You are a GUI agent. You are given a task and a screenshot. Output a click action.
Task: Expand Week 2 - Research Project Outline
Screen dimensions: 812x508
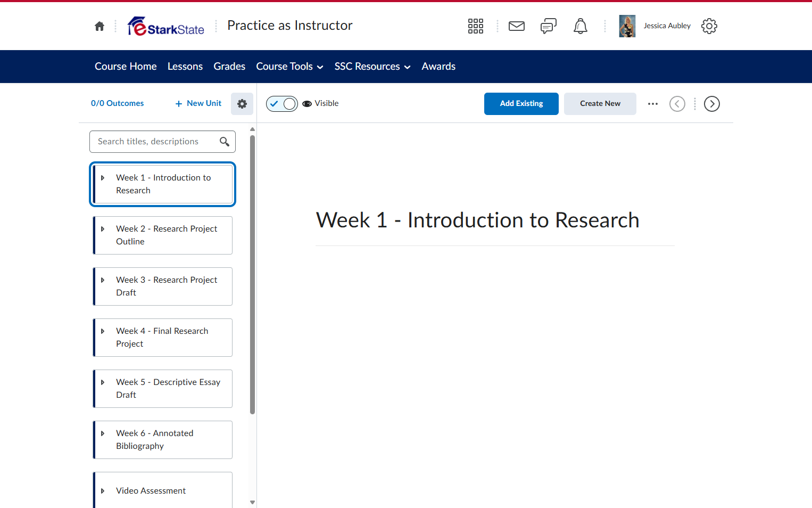point(103,229)
